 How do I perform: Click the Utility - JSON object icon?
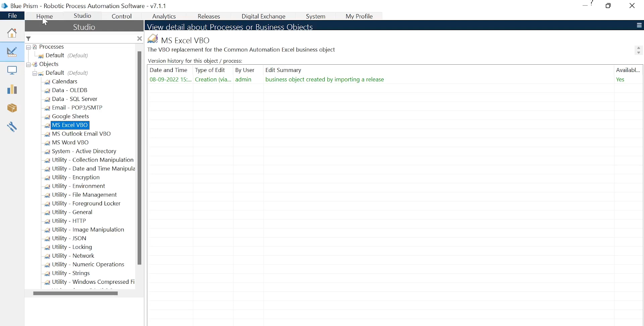[47, 238]
